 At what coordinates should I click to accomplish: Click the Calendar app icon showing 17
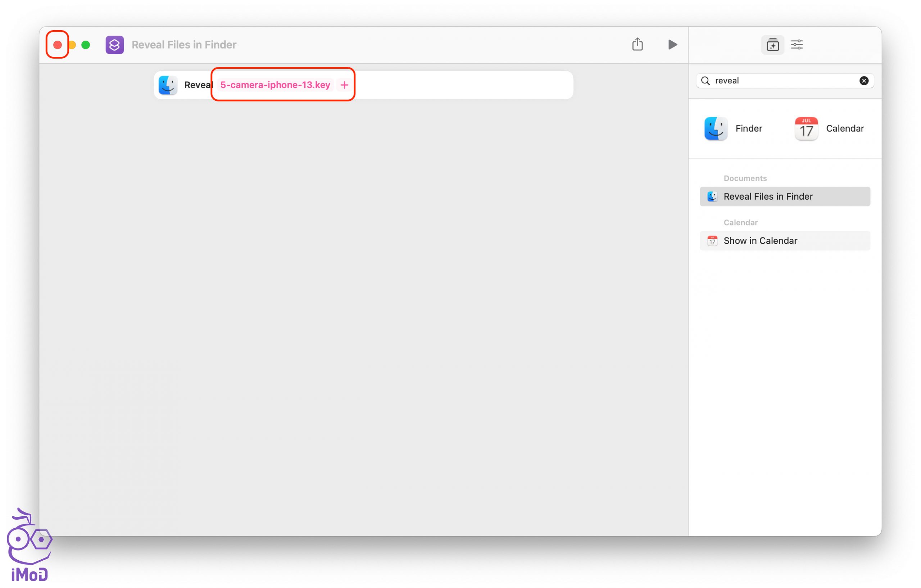806,128
